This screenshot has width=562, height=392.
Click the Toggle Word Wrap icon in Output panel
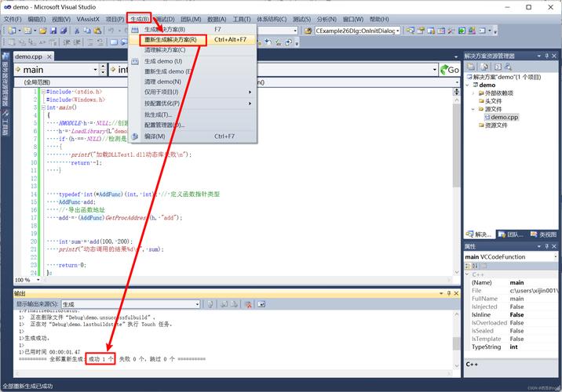[261, 304]
